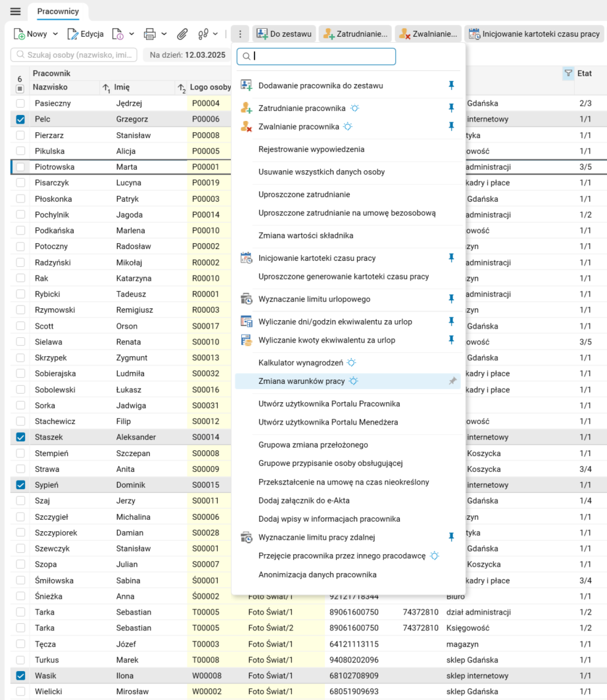This screenshot has height=700, width=607.
Task: Expand the Nowy dropdown arrow
Action: pos(55,34)
